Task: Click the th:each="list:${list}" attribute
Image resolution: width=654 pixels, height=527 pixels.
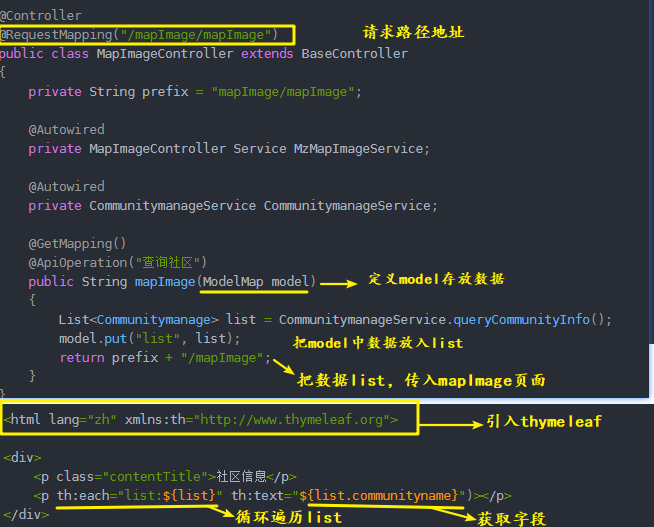Action: pyautogui.click(x=139, y=496)
